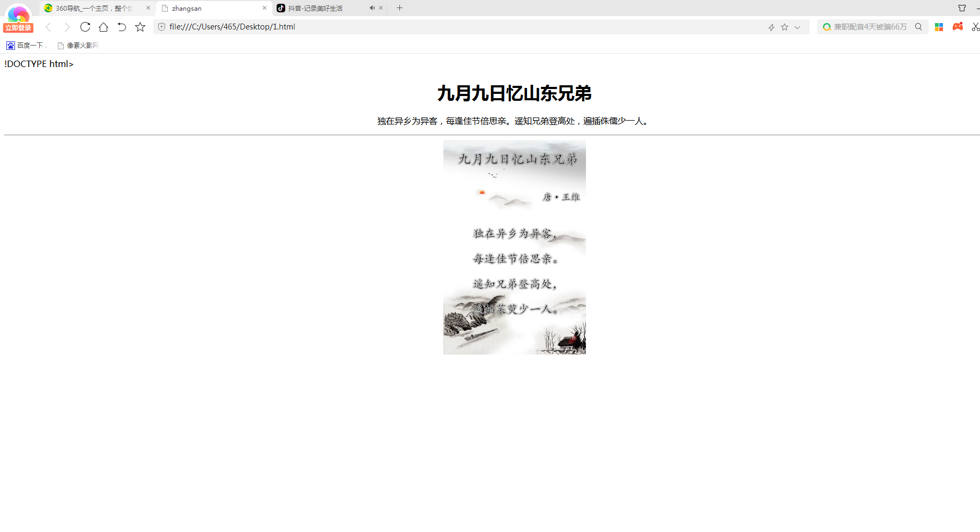The height and width of the screenshot is (532, 980).
Task: Mute the 抖音 tab audio
Action: tap(372, 8)
